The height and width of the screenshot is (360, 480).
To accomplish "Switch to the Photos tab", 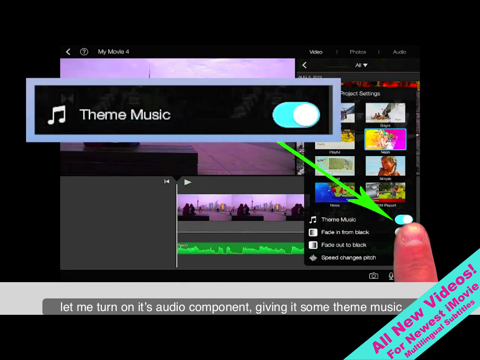I will tap(358, 52).
